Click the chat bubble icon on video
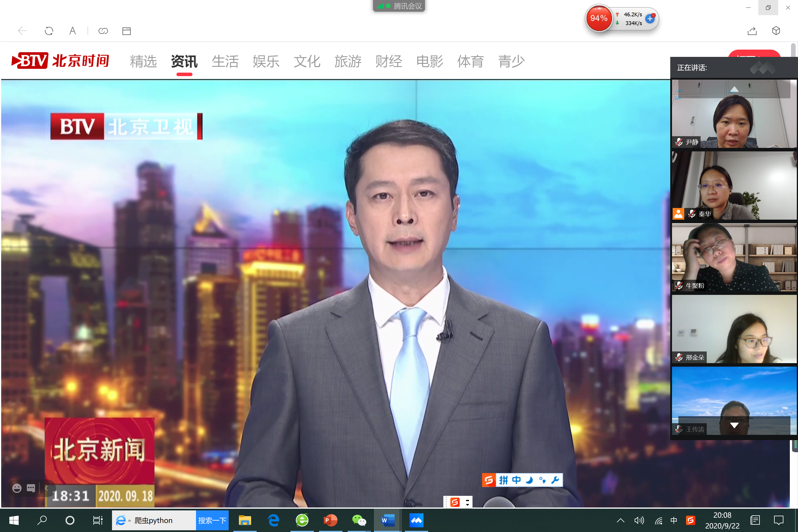 pyautogui.click(x=31, y=488)
